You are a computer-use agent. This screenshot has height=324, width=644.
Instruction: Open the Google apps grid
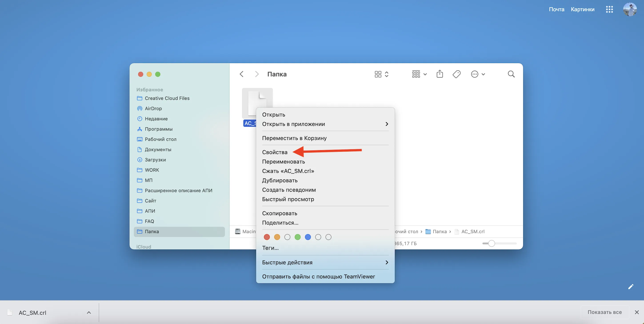[x=609, y=9]
